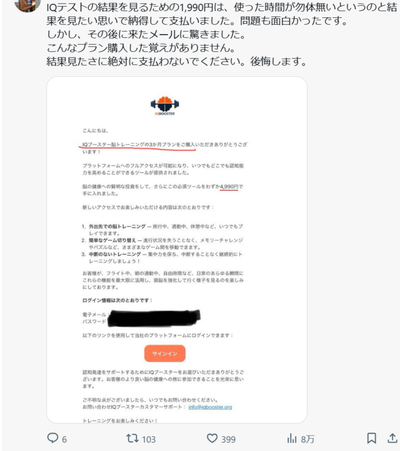
Task: Click the info@iqbooster.org email link
Action: point(210,407)
